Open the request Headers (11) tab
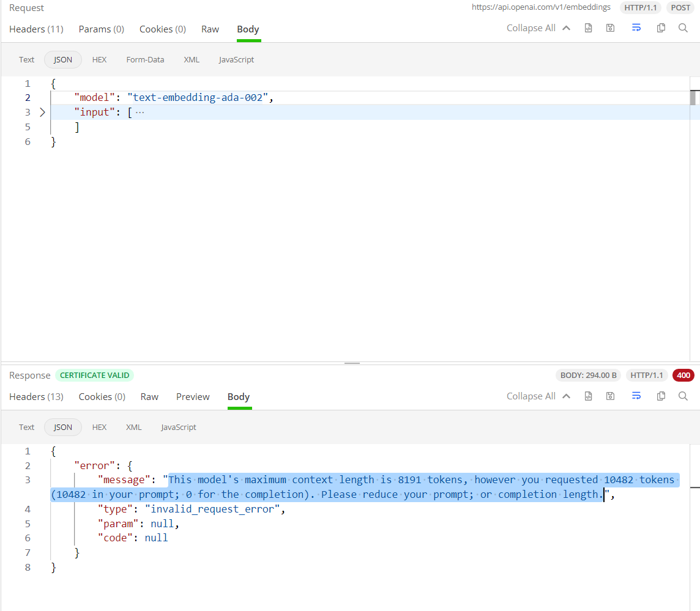Image resolution: width=700 pixels, height=611 pixels. point(36,29)
